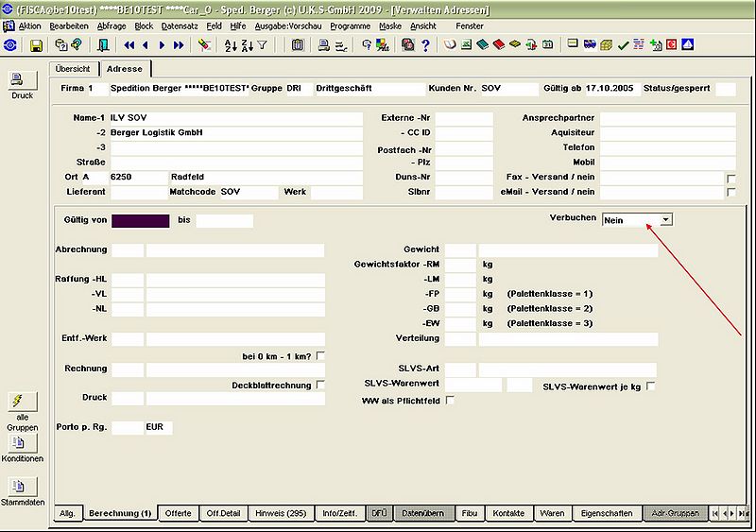Switch to the Kontakte tab

(508, 513)
